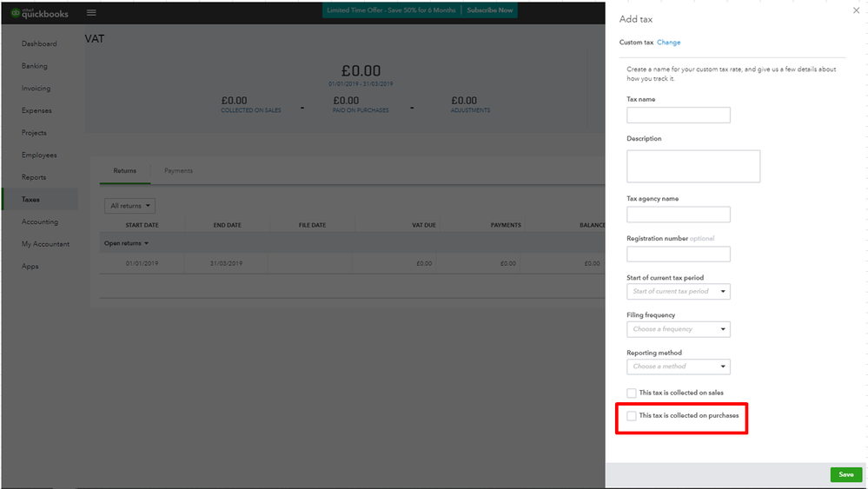Collapse the Open returns group
This screenshot has width=868, height=489.
coord(126,243)
